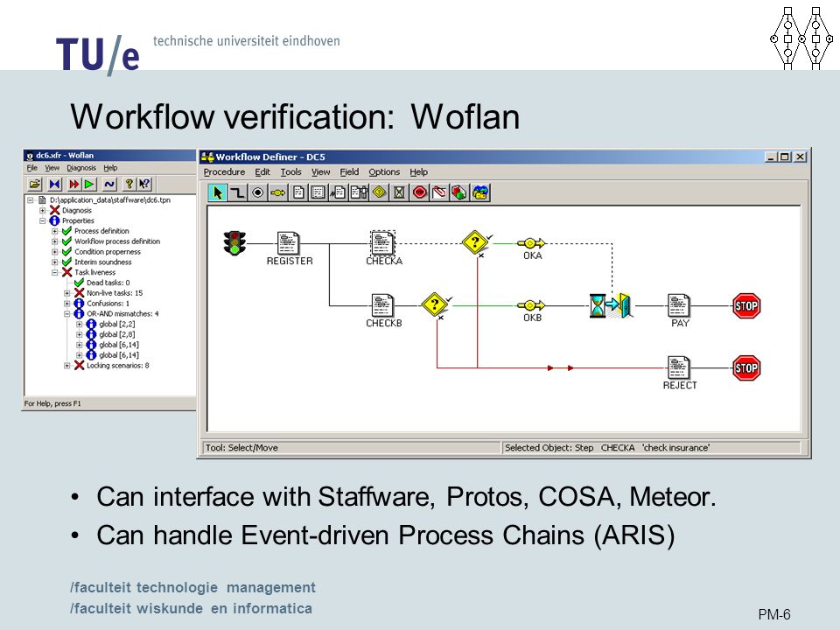The image size is (840, 630).
Task: Collapse the Task liveness node
Action: pyautogui.click(x=54, y=272)
